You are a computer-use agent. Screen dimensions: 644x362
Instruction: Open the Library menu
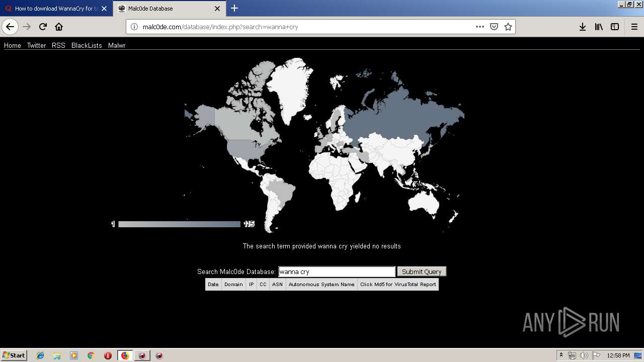[x=599, y=27]
